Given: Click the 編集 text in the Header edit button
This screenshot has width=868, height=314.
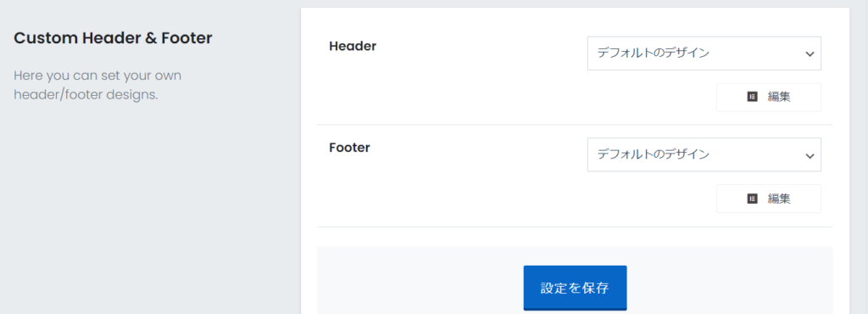Looking at the screenshot, I should (779, 97).
